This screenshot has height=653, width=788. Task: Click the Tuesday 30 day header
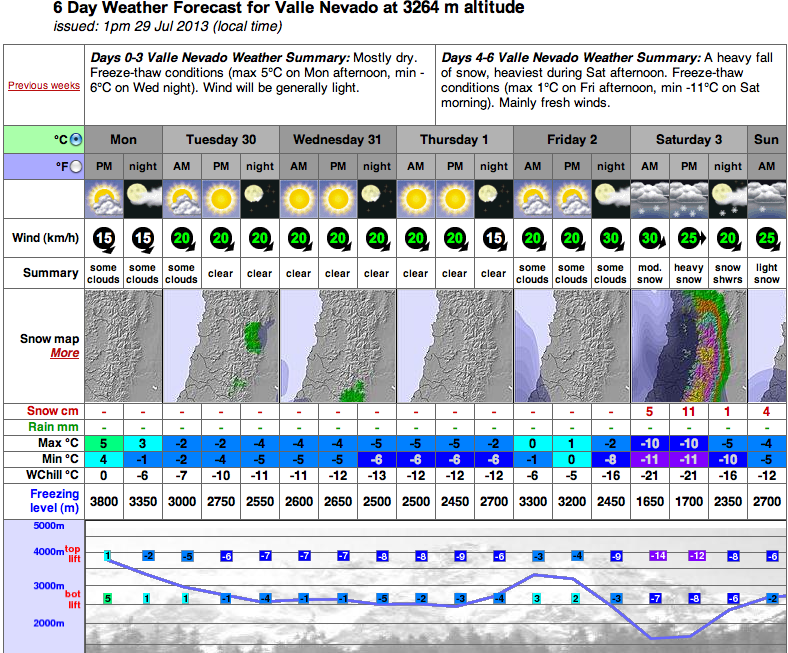click(x=221, y=140)
